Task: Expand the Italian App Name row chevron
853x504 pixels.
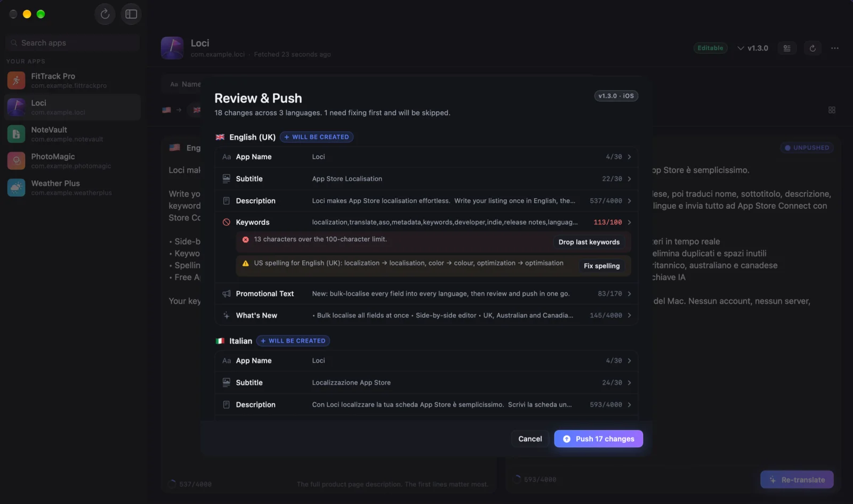Action: click(x=630, y=361)
